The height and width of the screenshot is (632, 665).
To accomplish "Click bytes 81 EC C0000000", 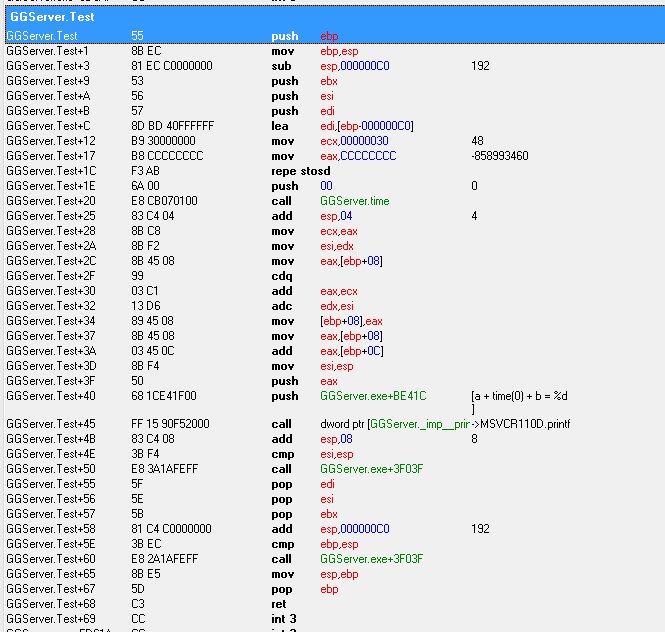I will [x=172, y=66].
